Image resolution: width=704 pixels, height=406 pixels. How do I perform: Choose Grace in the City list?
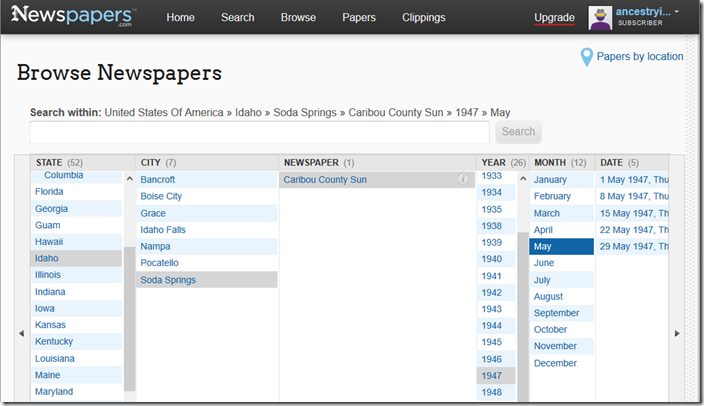tap(207, 213)
